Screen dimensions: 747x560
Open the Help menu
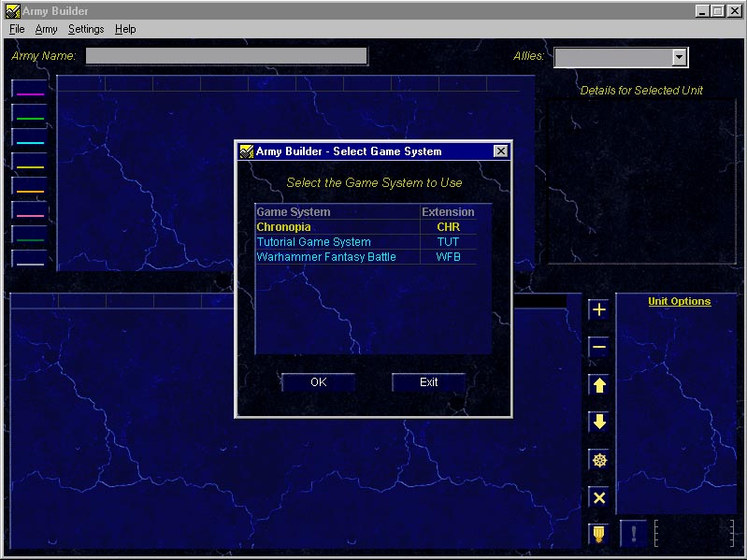point(125,29)
